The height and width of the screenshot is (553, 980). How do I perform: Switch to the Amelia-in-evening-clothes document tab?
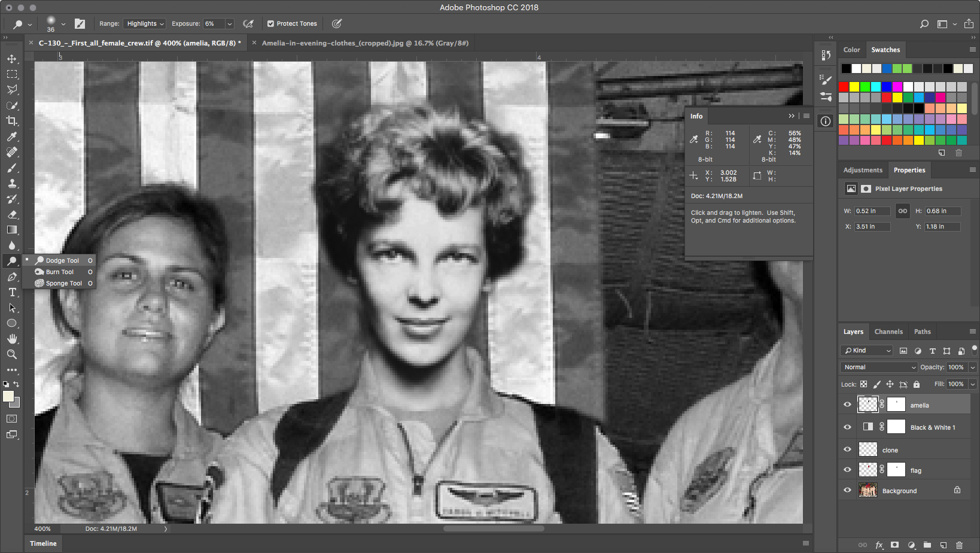point(364,43)
